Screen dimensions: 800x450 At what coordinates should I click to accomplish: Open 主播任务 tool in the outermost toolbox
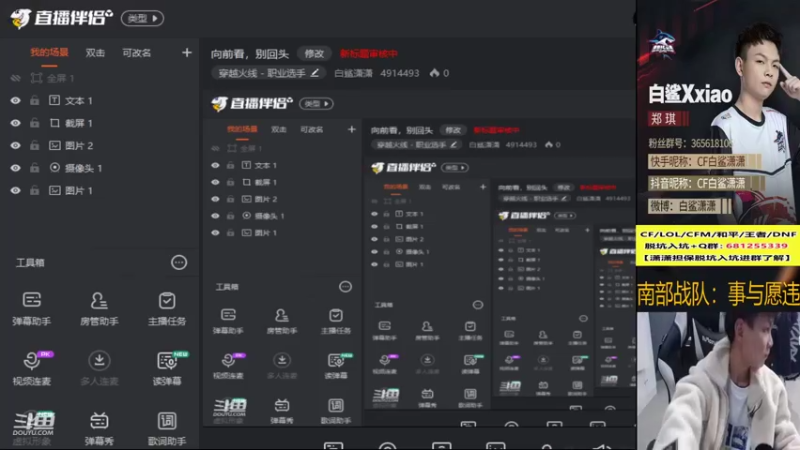pos(167,308)
